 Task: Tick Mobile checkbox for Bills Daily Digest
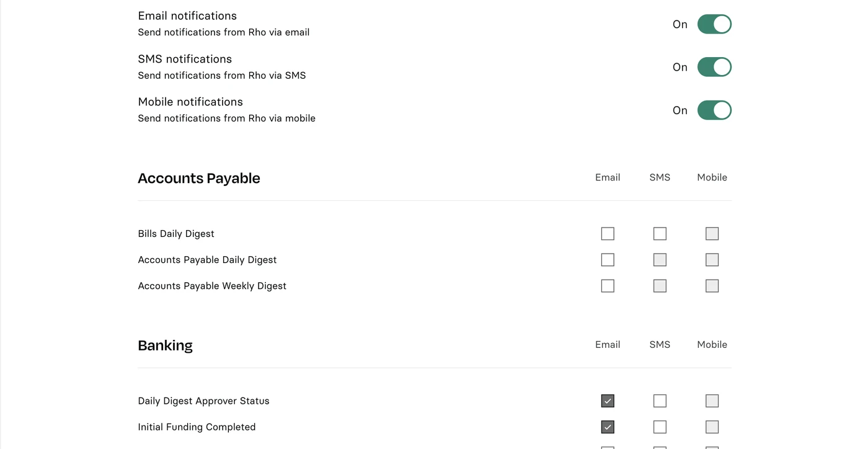(x=712, y=234)
